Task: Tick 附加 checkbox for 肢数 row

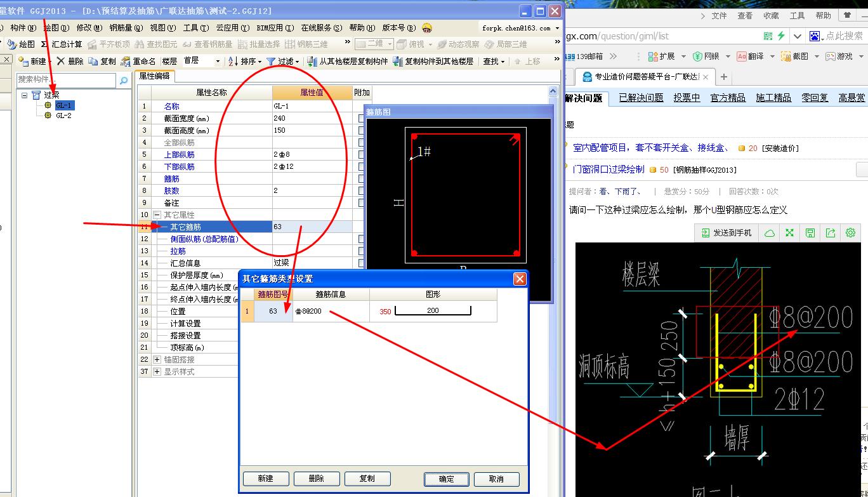Action: (x=361, y=190)
